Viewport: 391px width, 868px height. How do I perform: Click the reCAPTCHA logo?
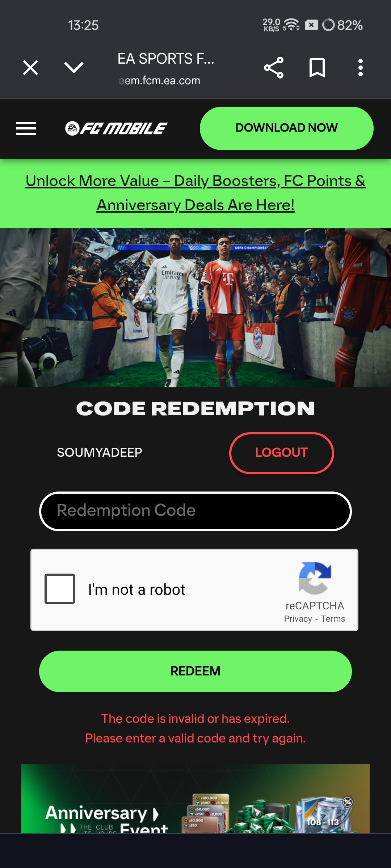point(315,578)
